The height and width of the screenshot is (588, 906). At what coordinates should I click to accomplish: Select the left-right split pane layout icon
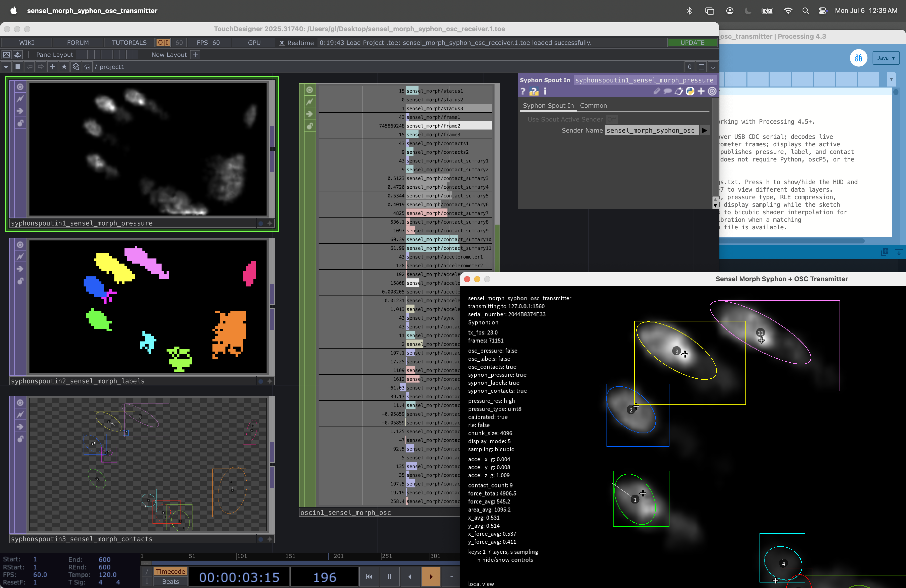coord(94,55)
